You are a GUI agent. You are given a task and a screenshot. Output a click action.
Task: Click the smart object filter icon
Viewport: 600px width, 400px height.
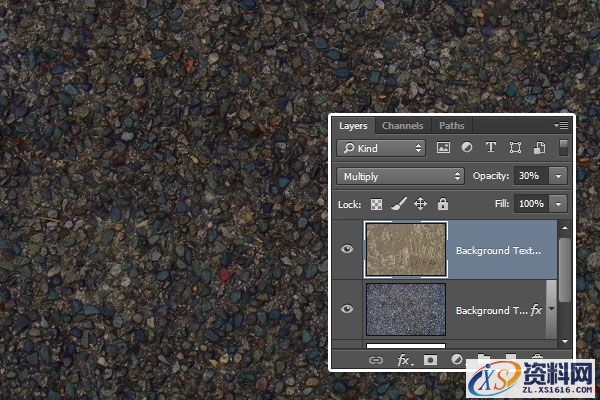(539, 148)
